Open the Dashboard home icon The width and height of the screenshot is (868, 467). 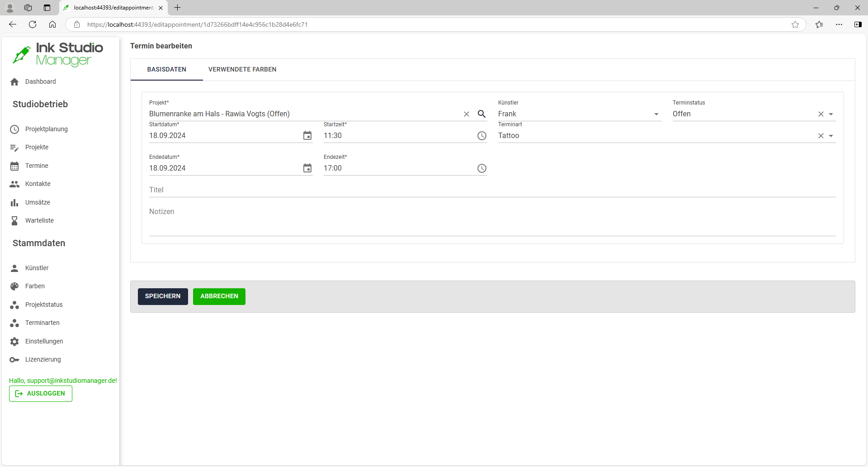tap(14, 82)
